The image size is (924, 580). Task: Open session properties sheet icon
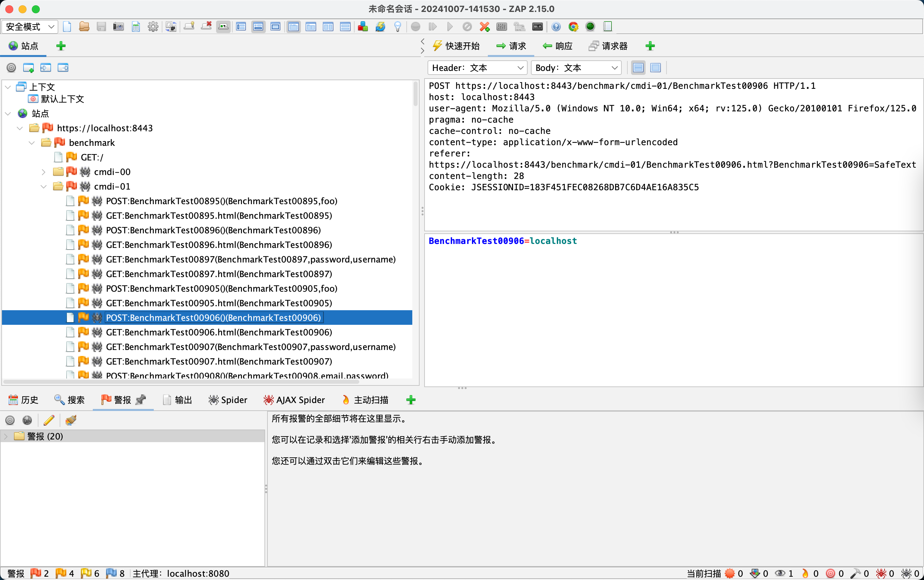click(136, 27)
